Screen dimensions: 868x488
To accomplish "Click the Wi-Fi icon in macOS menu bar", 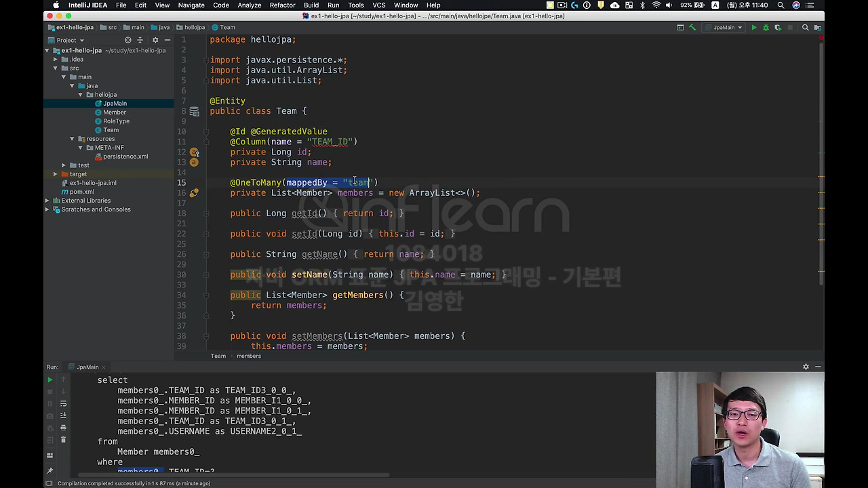I will click(656, 5).
